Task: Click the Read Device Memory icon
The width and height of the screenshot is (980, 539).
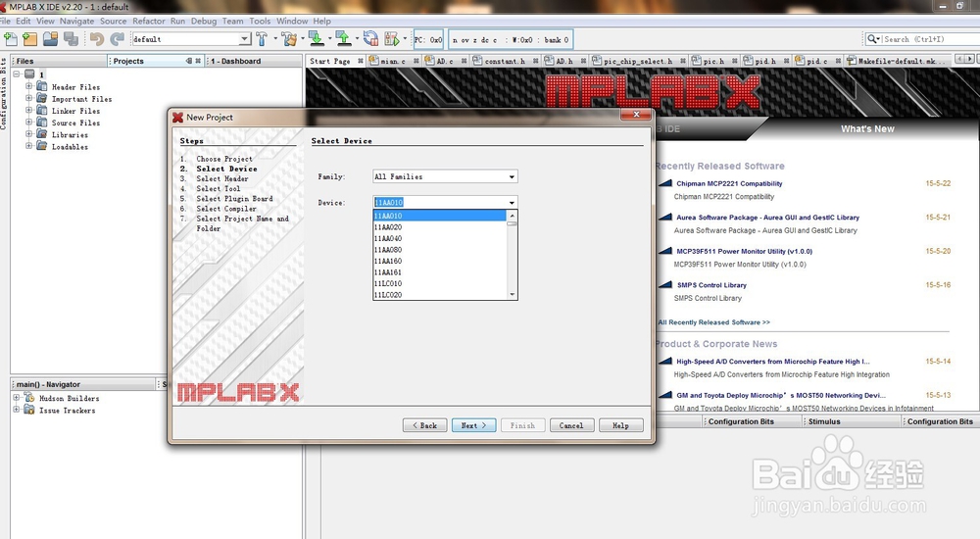Action: pyautogui.click(x=343, y=39)
